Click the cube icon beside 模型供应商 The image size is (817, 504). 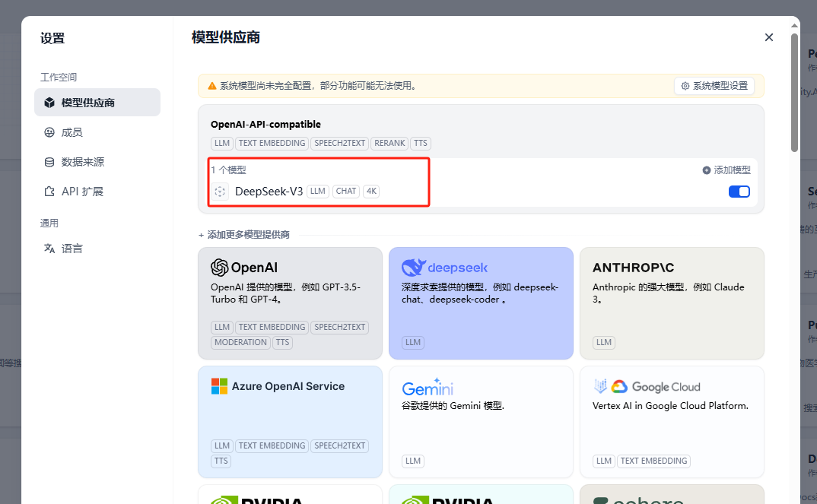pyautogui.click(x=49, y=103)
